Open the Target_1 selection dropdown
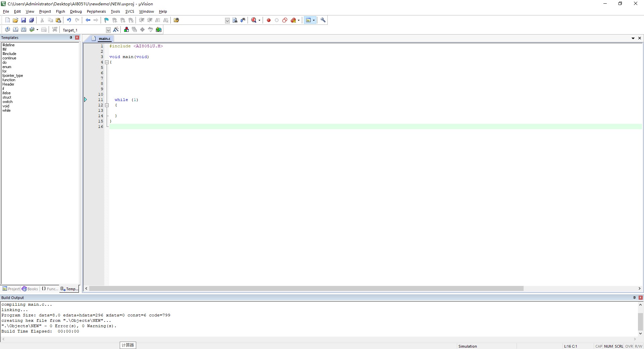 pos(108,30)
